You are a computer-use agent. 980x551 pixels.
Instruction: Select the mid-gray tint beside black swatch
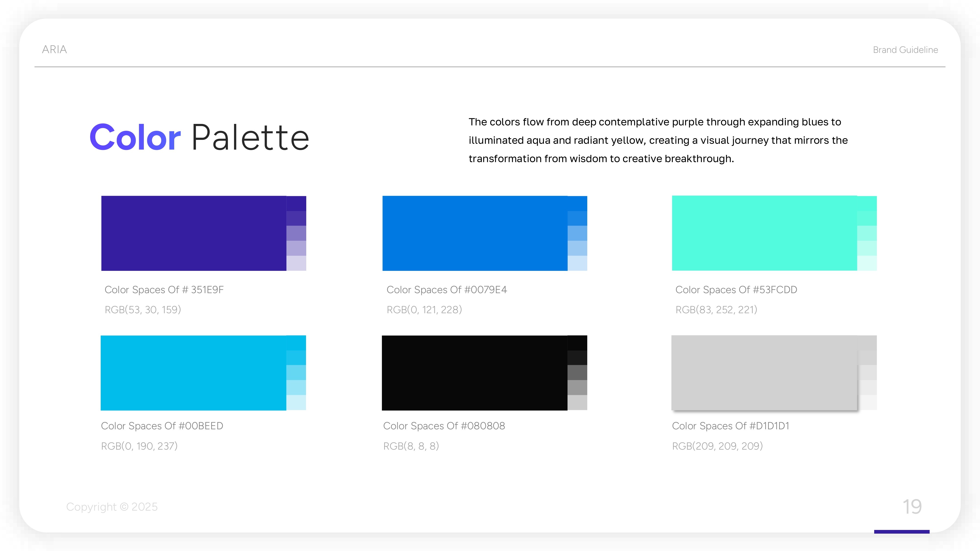[x=577, y=373]
